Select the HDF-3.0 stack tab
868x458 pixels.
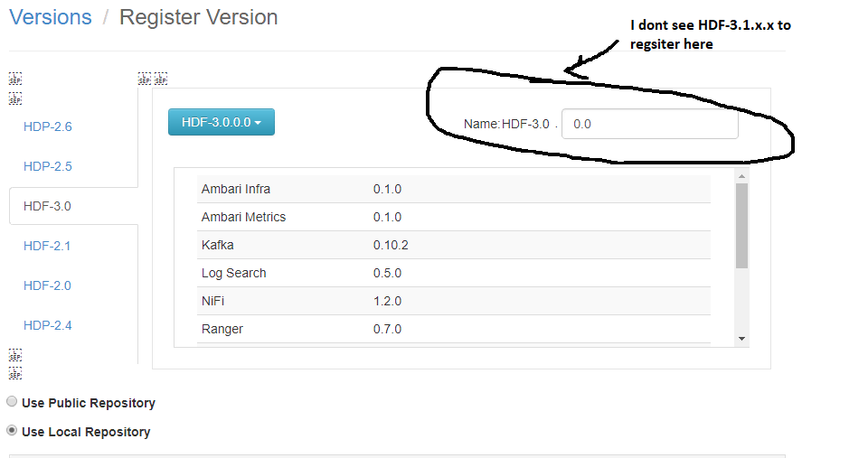coord(47,206)
